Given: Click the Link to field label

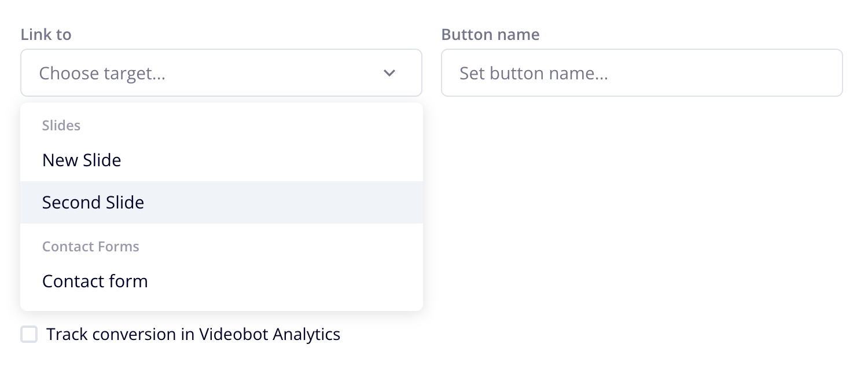Looking at the screenshot, I should point(46,35).
